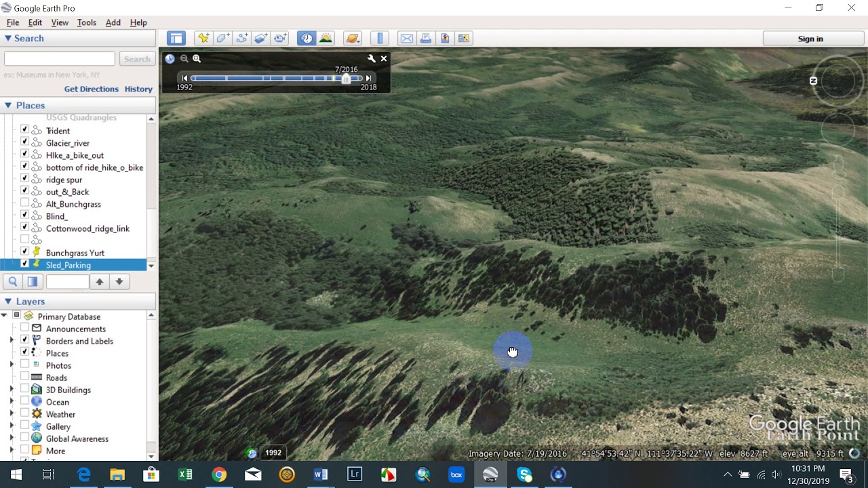Image resolution: width=868 pixels, height=488 pixels.
Task: Click the north-up compass navigation ring
Action: 837,81
